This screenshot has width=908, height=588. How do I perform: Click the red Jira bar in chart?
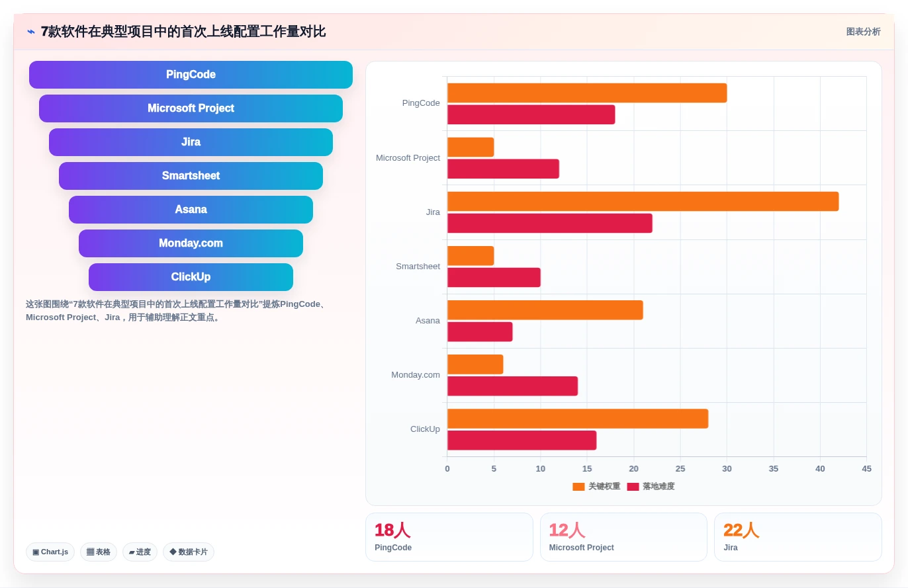click(550, 223)
